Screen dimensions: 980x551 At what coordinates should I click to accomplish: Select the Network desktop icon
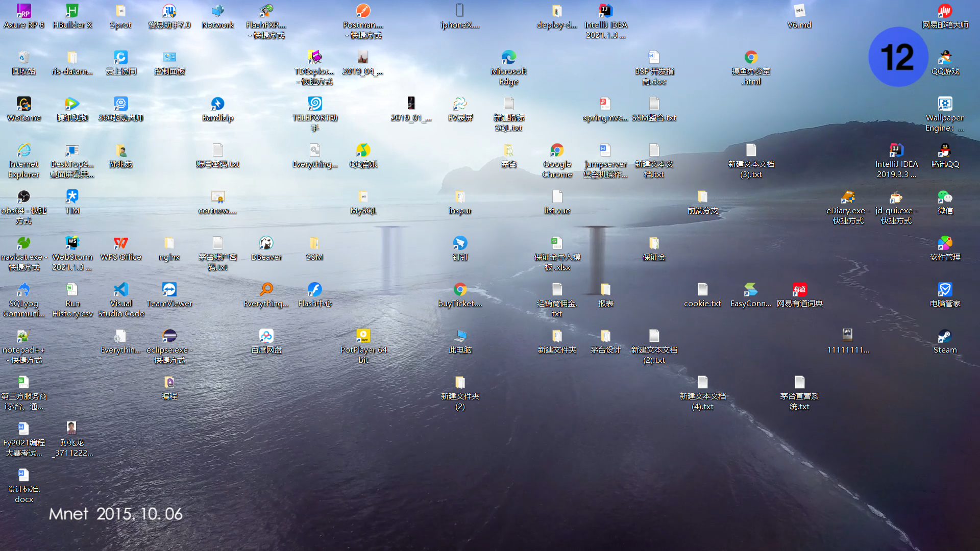(x=218, y=17)
